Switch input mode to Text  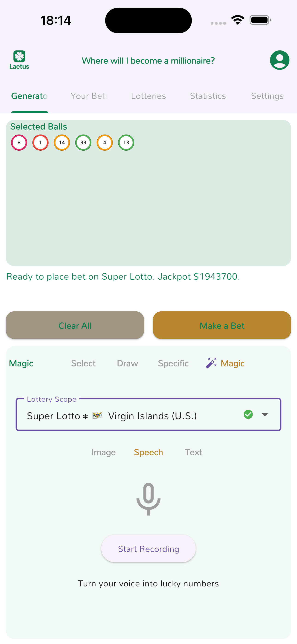pos(193,452)
